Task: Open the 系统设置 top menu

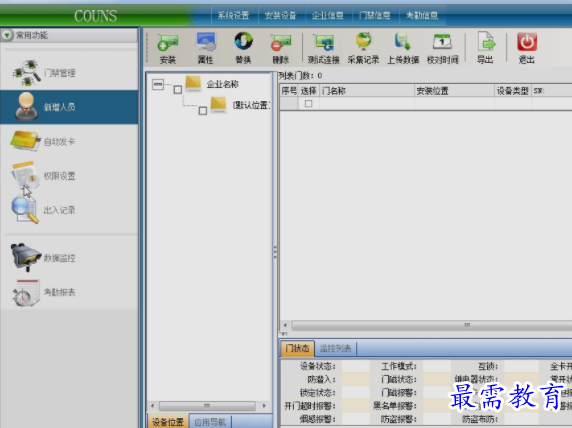Action: [233, 15]
